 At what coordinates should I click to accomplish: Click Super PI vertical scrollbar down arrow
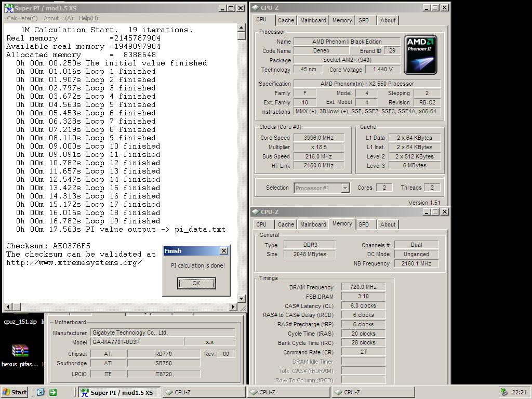click(x=241, y=299)
